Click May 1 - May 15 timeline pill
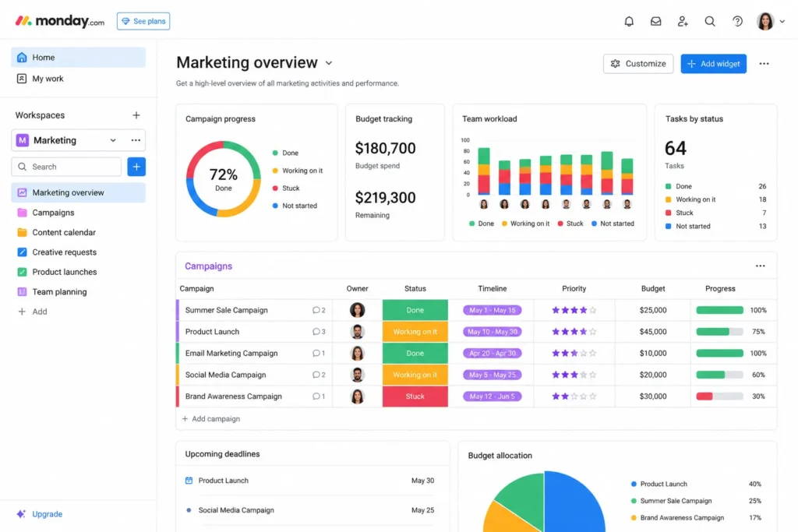This screenshot has width=798, height=532. click(493, 310)
